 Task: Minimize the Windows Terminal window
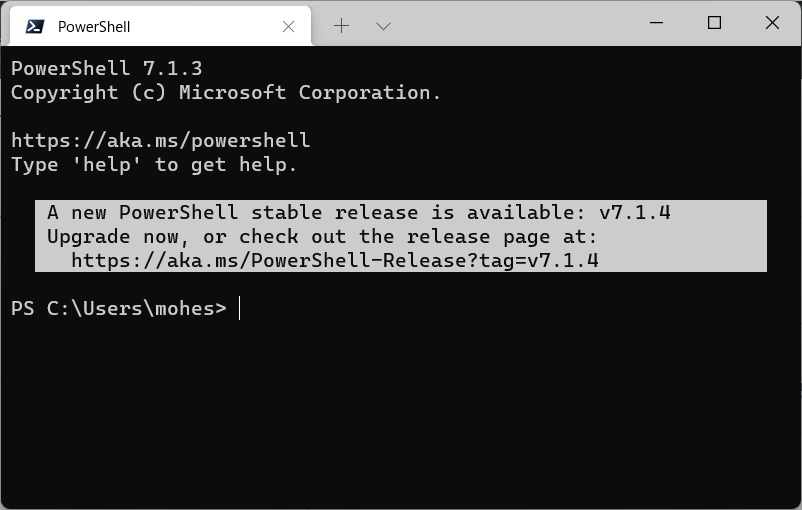[656, 23]
